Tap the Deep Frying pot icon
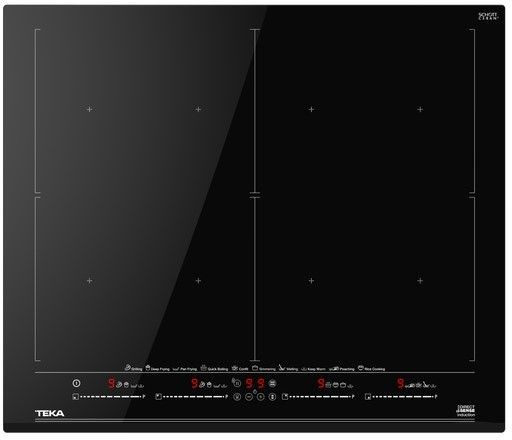 click(x=148, y=368)
